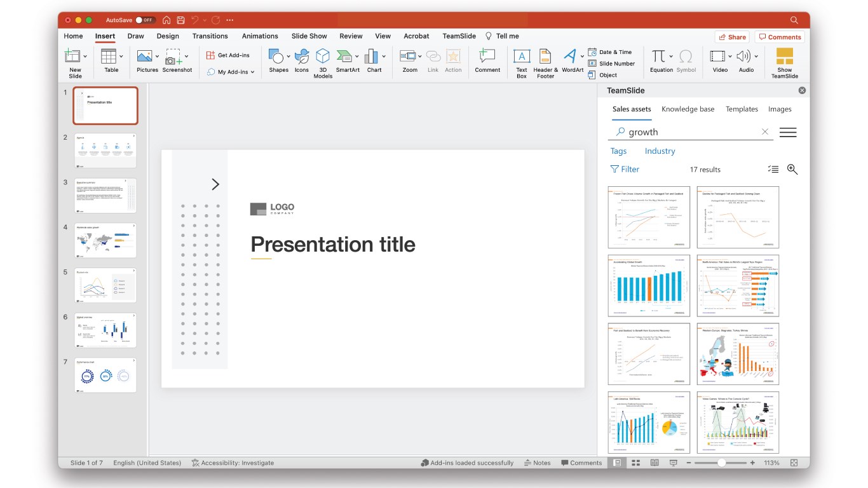The image size is (868, 488).
Task: Click the search magnifier in title bar
Action: (x=794, y=20)
